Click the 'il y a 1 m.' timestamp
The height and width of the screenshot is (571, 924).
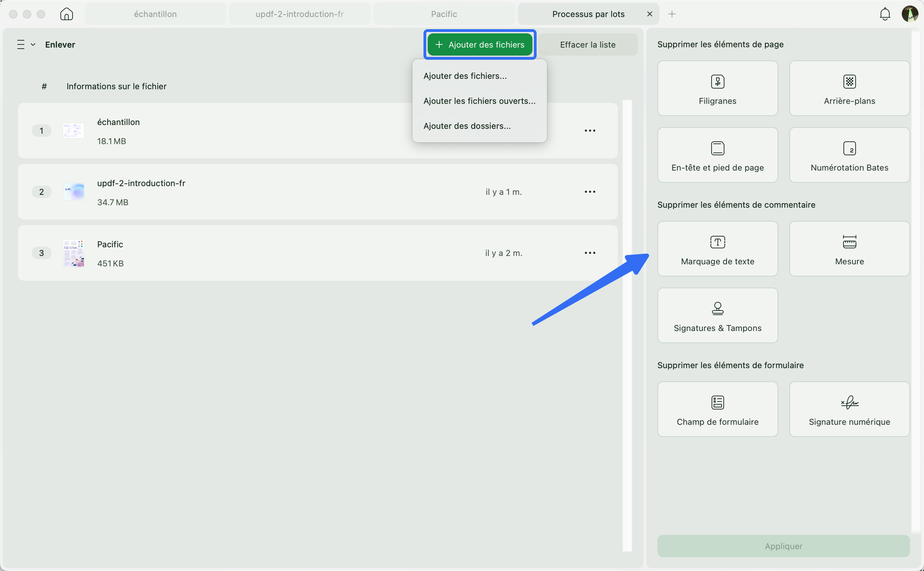coord(503,192)
